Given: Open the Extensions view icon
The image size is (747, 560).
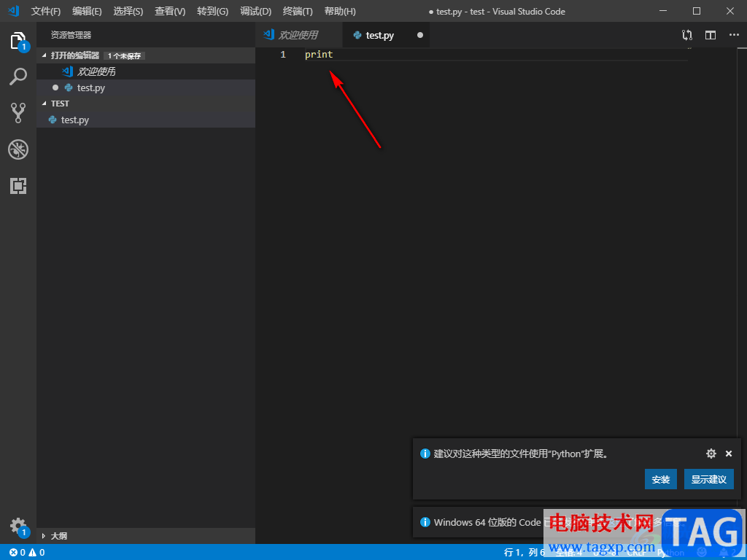Looking at the screenshot, I should [x=18, y=186].
